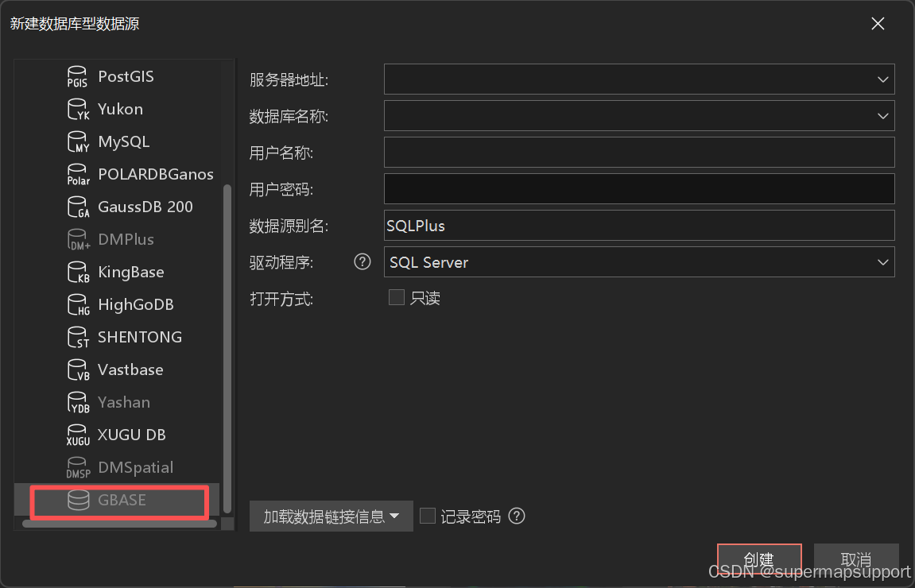Select the PostGIS list entry text
The width and height of the screenshot is (915, 588).
[x=126, y=76]
